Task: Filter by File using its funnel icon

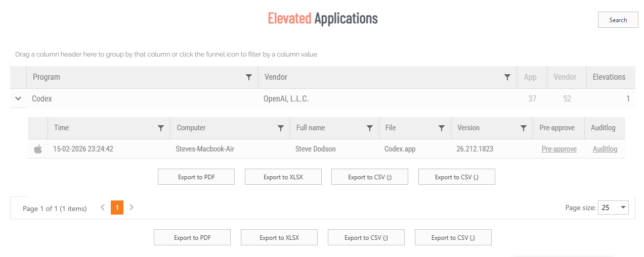Action: pyautogui.click(x=442, y=128)
